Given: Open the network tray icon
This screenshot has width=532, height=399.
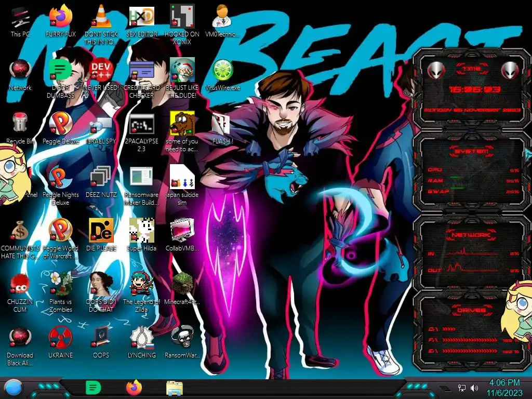Looking at the screenshot, I should [462, 388].
